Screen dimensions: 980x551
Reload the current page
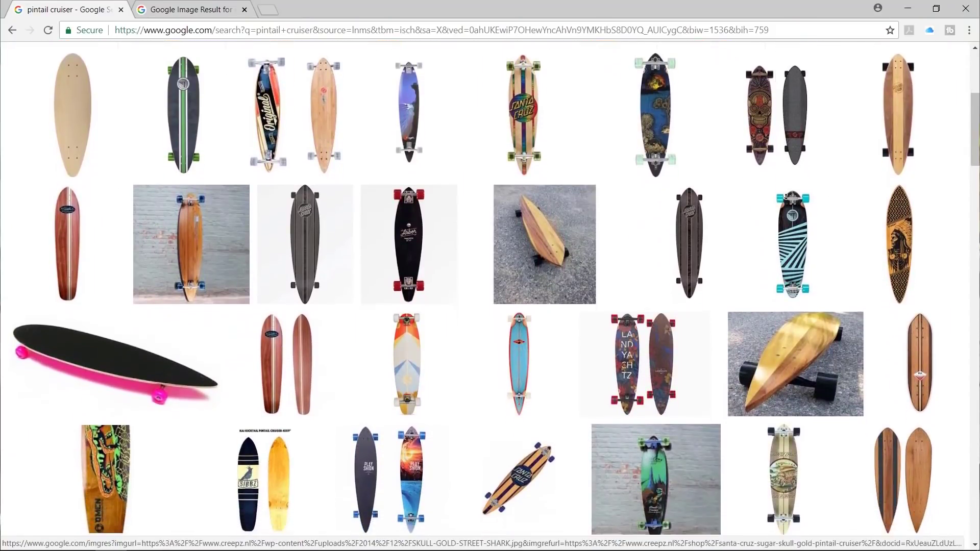pos(48,30)
